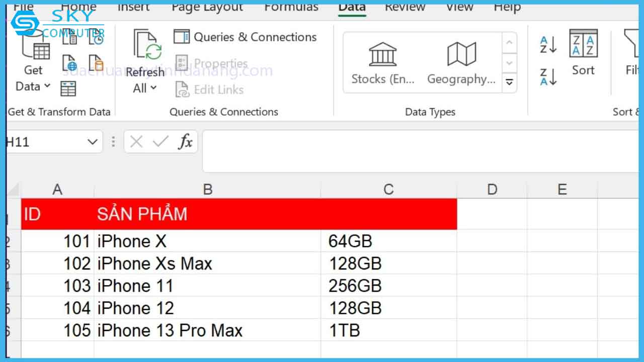Select the iPhone 11 cell

tap(207, 286)
